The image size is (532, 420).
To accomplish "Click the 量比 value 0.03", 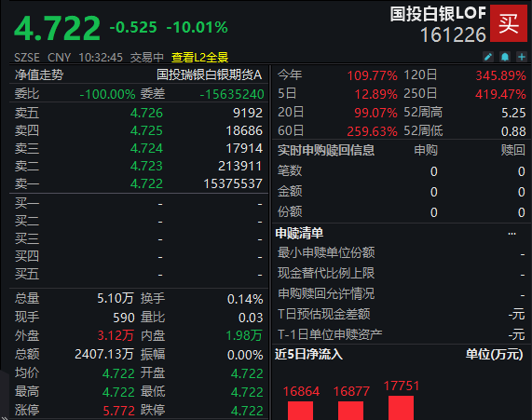I will tap(251, 318).
